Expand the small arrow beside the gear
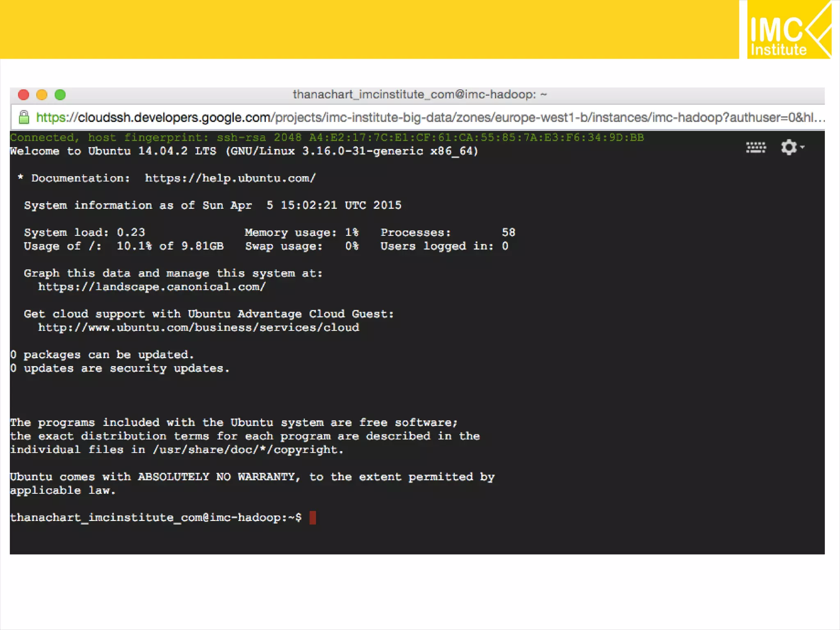Image resolution: width=840 pixels, height=630 pixels. (803, 146)
